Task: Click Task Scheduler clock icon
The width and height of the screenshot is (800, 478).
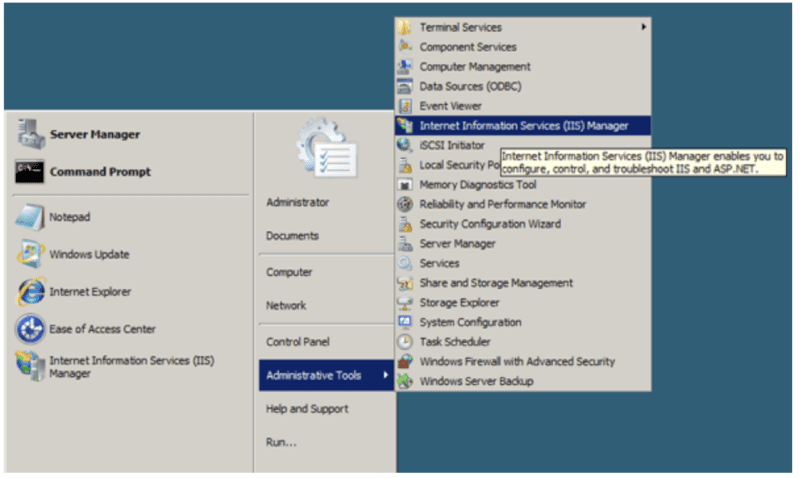Action: click(x=405, y=342)
